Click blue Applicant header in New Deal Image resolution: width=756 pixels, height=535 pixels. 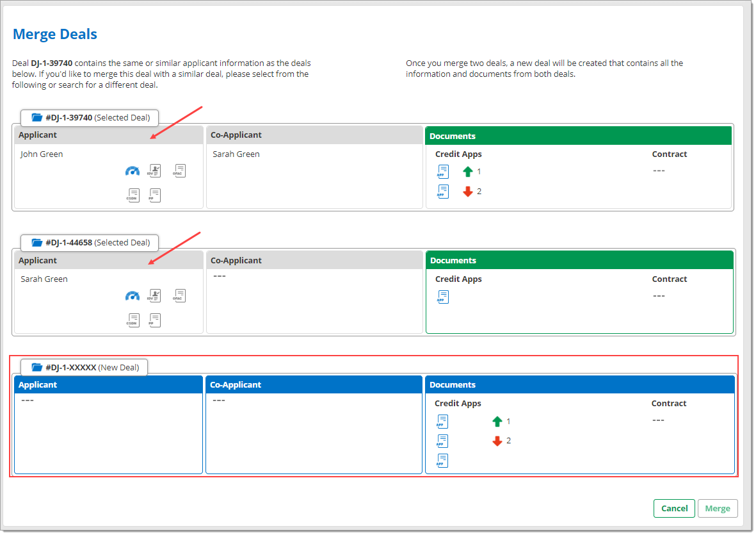pos(108,384)
